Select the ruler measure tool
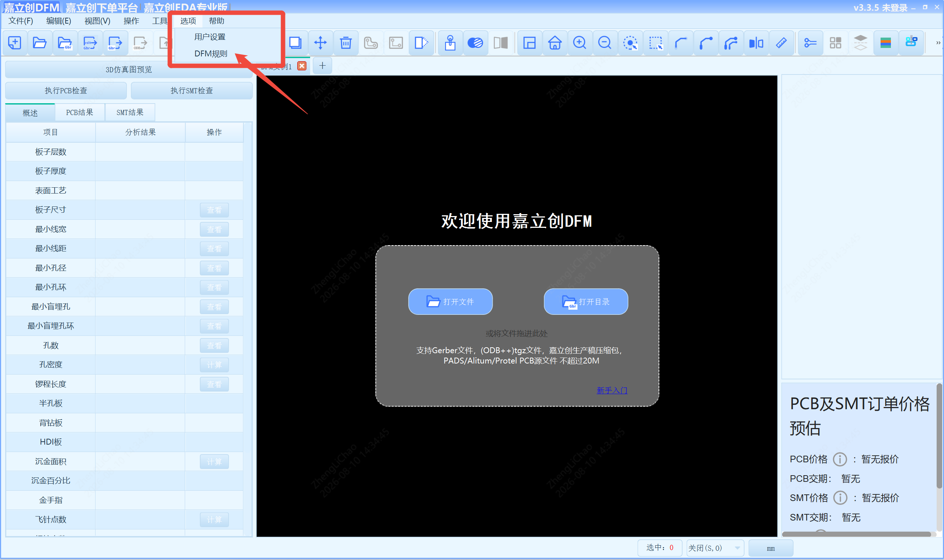The height and width of the screenshot is (560, 944). click(x=781, y=43)
